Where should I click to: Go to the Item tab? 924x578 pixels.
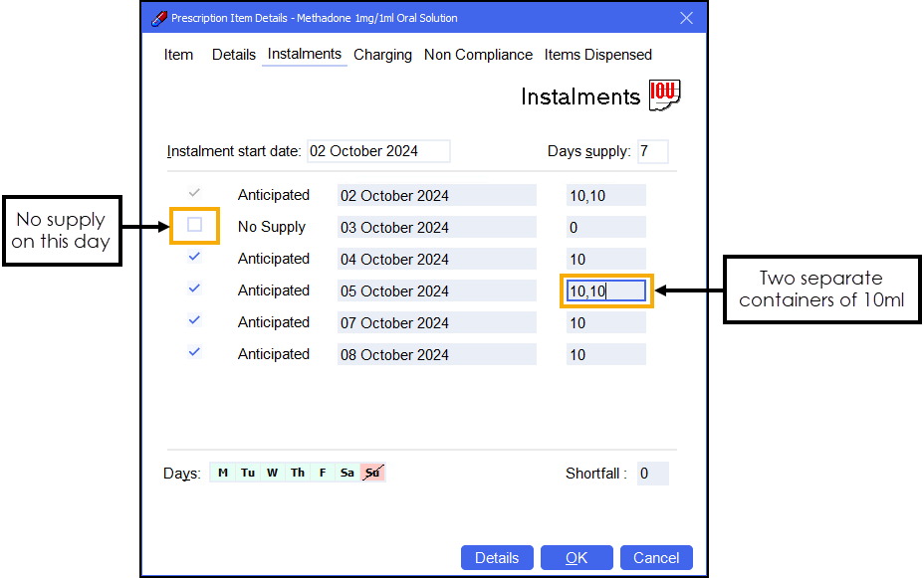coord(179,55)
